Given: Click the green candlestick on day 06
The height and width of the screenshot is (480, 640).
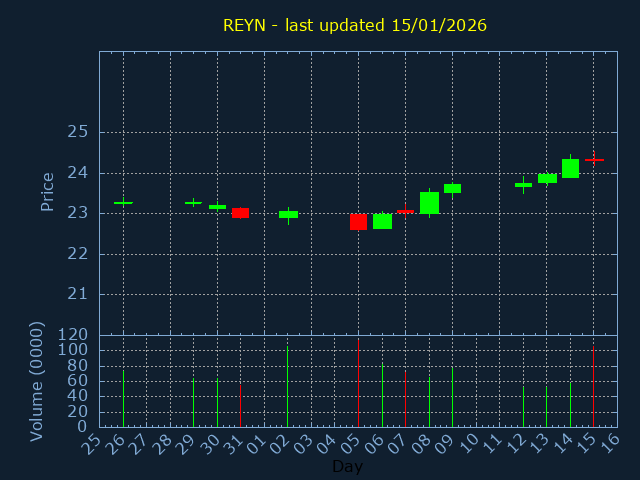Looking at the screenshot, I should point(382,221).
